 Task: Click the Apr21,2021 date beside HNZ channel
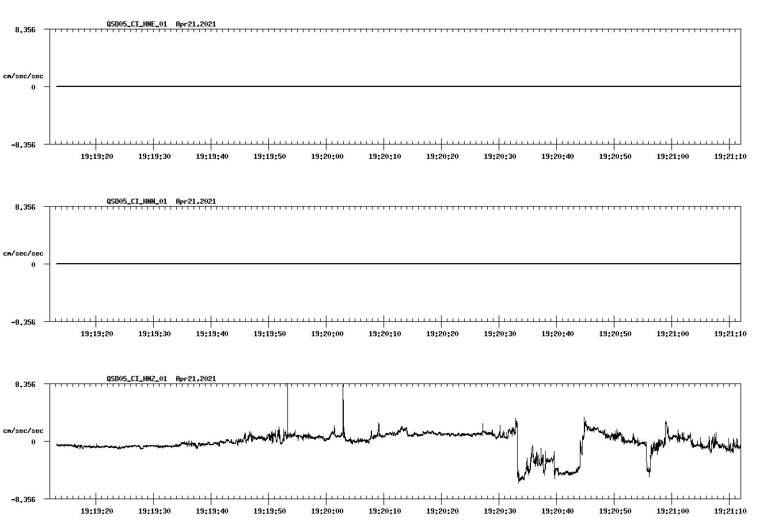tap(195, 379)
